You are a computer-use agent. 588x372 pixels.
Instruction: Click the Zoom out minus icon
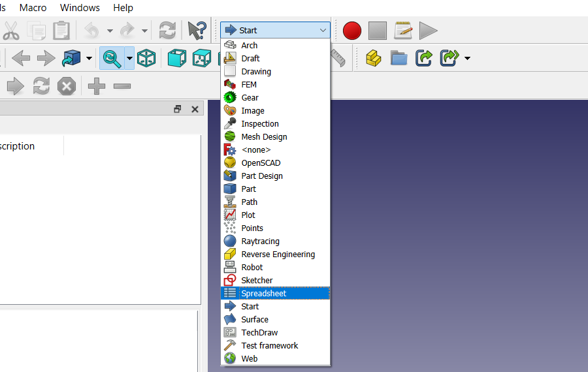[x=122, y=87]
